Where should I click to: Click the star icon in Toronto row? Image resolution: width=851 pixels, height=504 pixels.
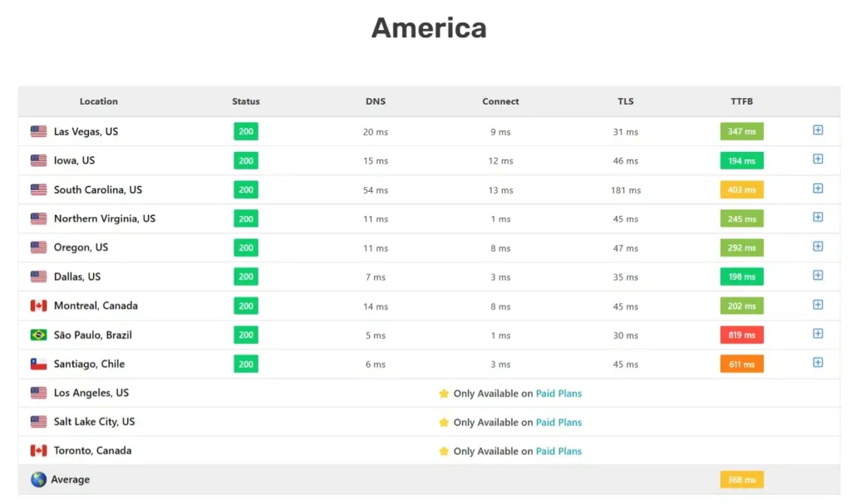point(444,451)
